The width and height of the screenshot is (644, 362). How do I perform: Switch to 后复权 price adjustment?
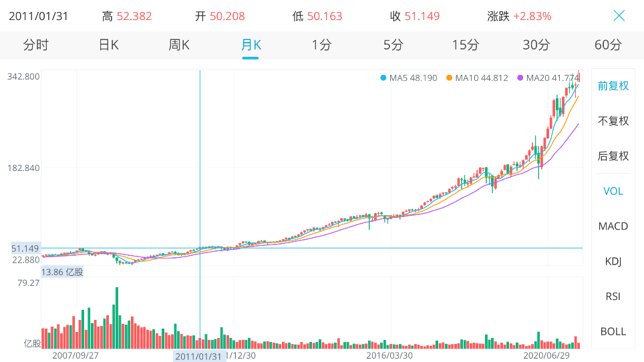613,156
